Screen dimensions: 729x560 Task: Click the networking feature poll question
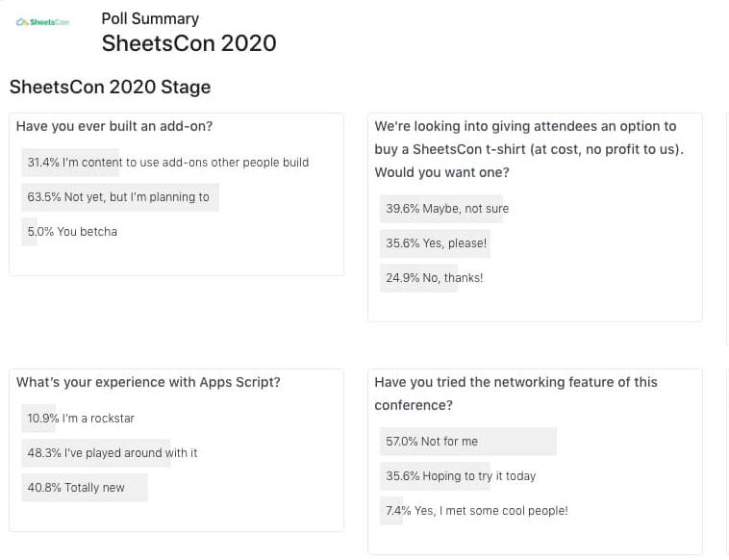click(515, 394)
